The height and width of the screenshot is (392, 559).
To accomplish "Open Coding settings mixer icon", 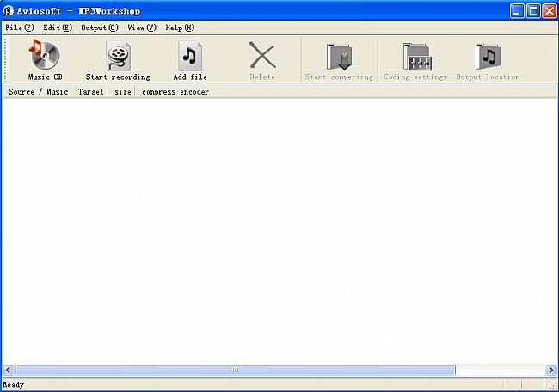I will (417, 57).
